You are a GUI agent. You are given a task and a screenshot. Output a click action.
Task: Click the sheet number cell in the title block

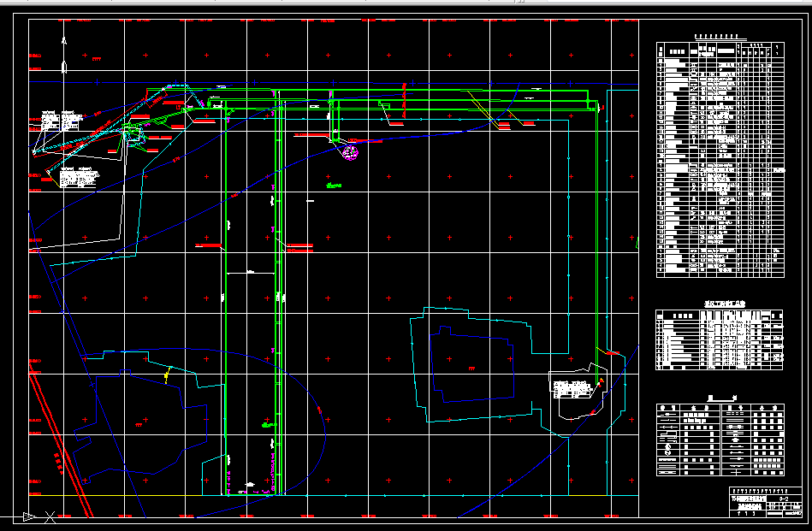pyautogui.click(x=784, y=499)
